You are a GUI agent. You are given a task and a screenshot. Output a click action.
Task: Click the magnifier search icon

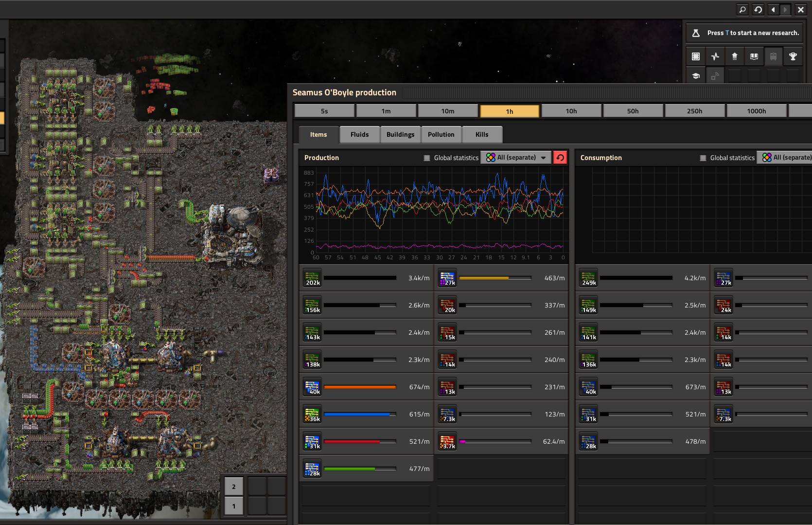point(742,9)
